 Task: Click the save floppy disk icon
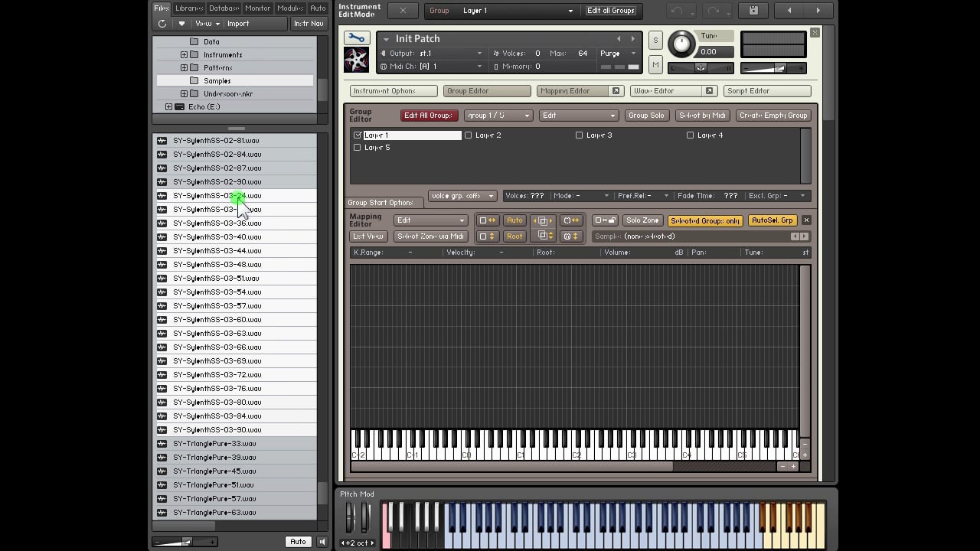point(753,11)
